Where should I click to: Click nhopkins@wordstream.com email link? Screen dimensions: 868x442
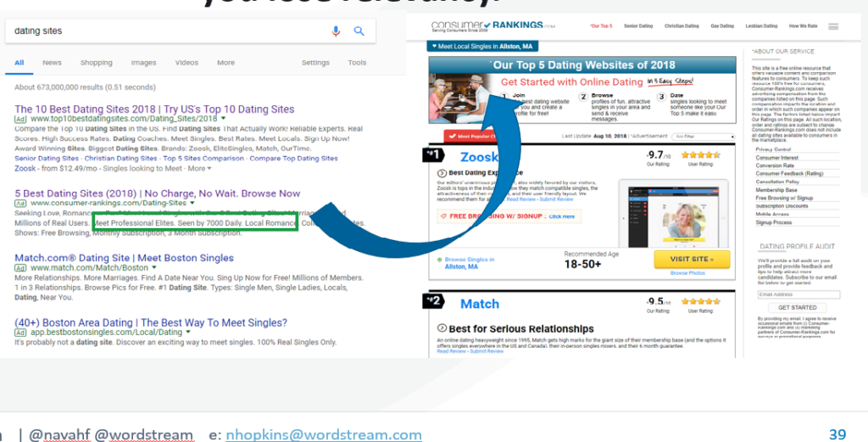pos(324,435)
